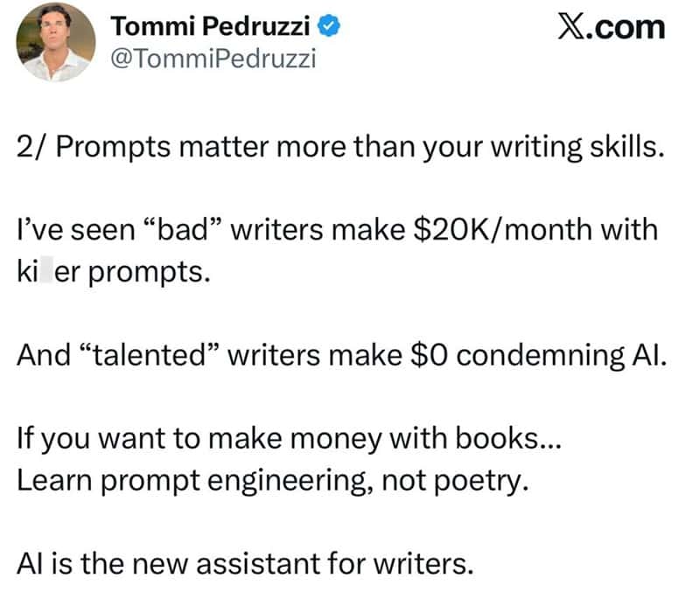Image resolution: width=700 pixels, height=599 pixels.
Task: Open Tommi Pedruzzi's profile photo
Action: click(x=56, y=42)
